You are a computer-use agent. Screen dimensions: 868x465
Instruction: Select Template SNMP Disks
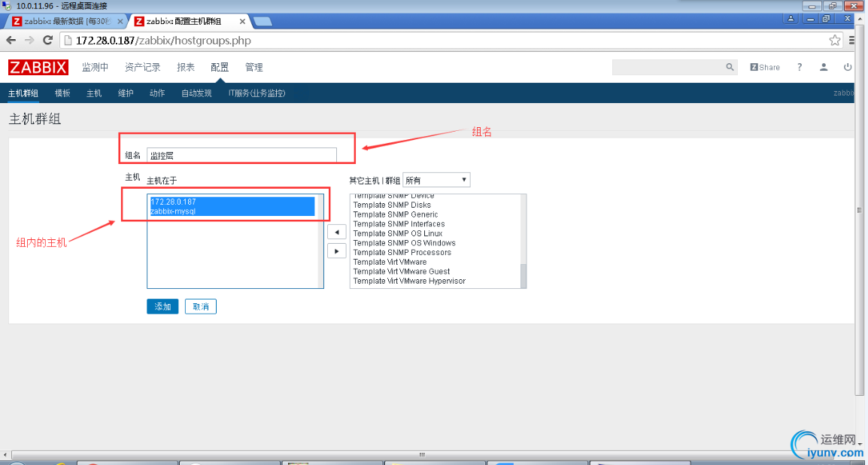(x=392, y=205)
